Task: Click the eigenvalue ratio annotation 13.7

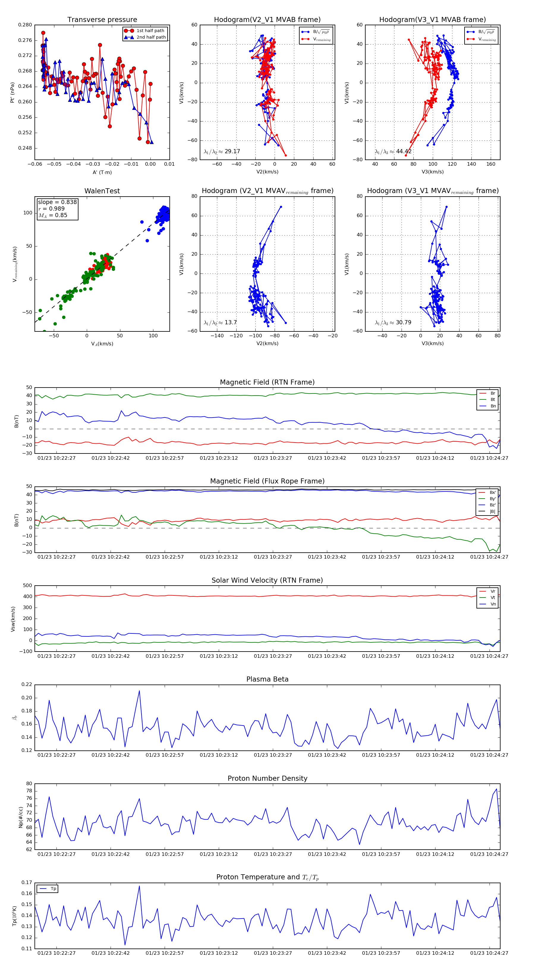Action: pyautogui.click(x=221, y=323)
